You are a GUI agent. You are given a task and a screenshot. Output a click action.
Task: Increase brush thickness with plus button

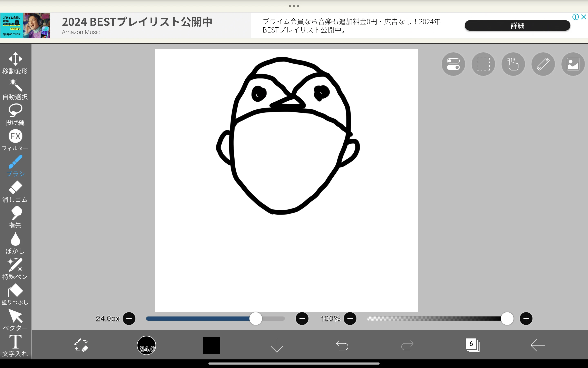[x=302, y=319]
